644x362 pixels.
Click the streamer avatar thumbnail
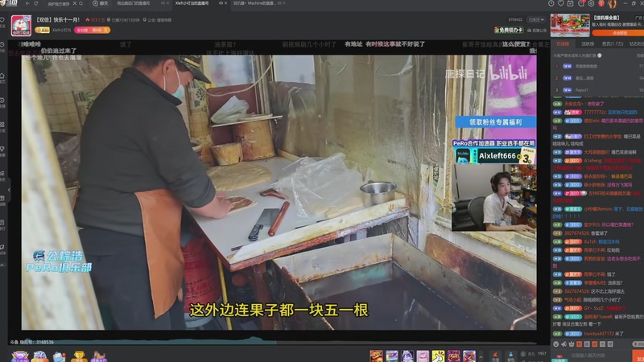coord(21,26)
